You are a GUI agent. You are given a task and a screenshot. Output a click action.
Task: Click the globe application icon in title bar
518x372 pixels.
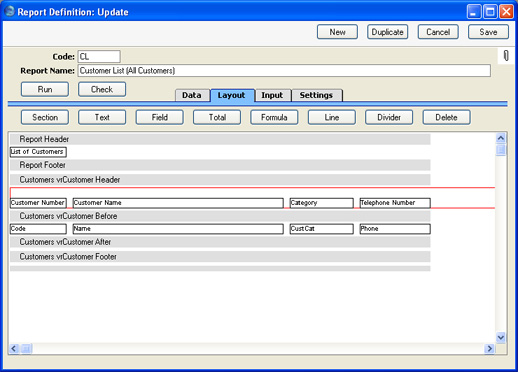[x=9, y=11]
